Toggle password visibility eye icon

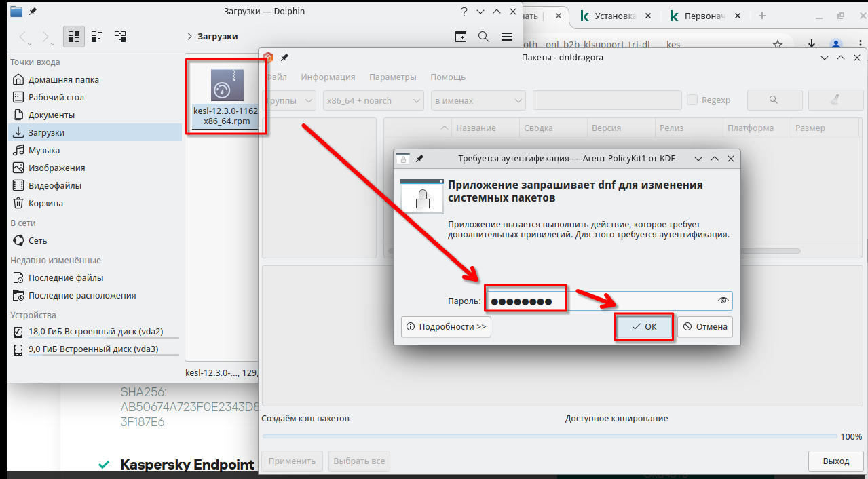tap(723, 301)
